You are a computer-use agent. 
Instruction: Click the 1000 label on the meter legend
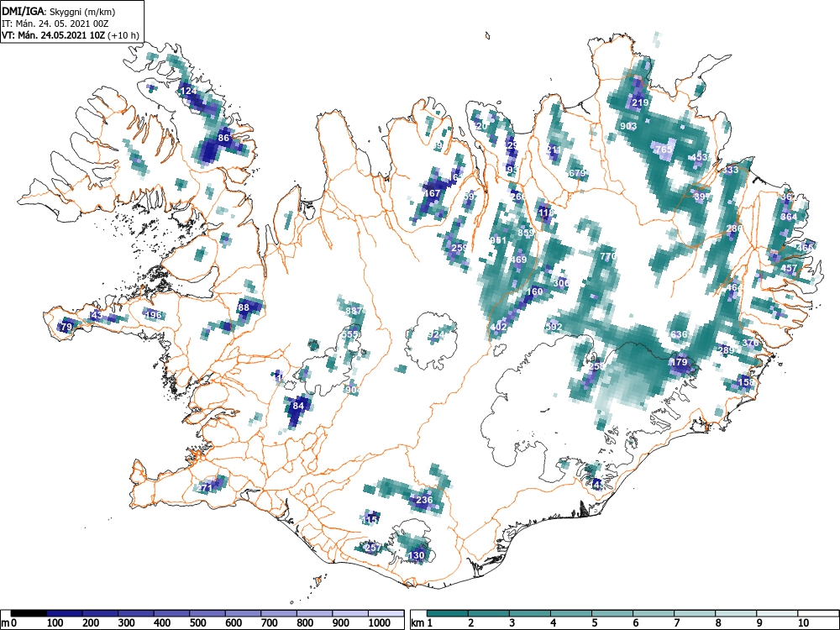[379, 623]
